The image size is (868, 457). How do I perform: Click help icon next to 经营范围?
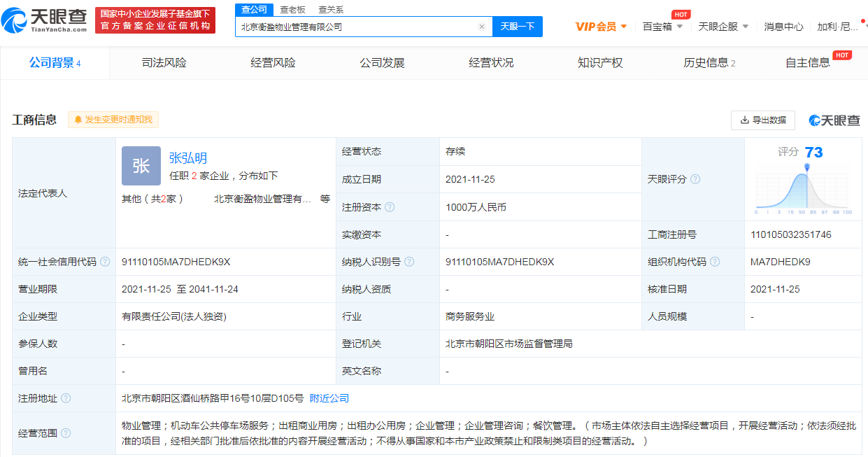pyautogui.click(x=66, y=434)
